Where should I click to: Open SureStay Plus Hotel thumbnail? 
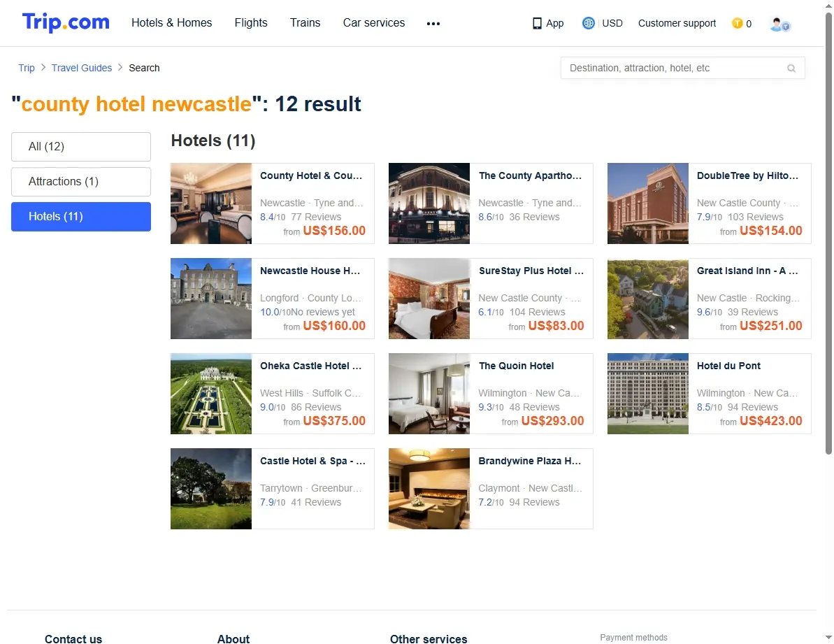(429, 299)
